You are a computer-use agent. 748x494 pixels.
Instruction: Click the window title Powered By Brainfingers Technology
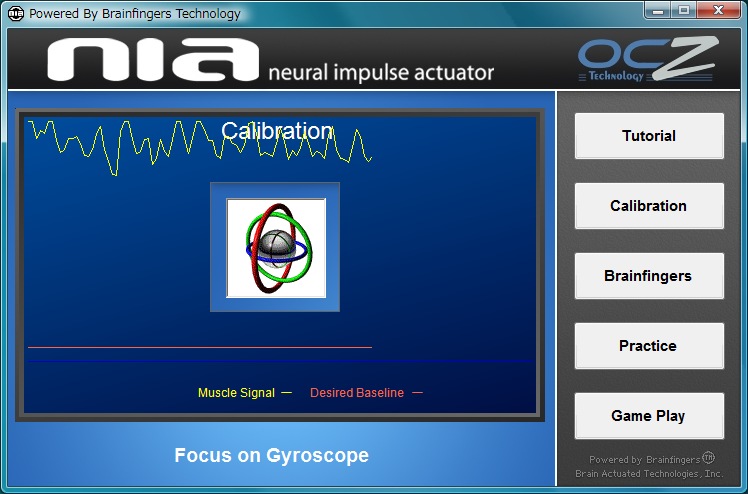[135, 14]
